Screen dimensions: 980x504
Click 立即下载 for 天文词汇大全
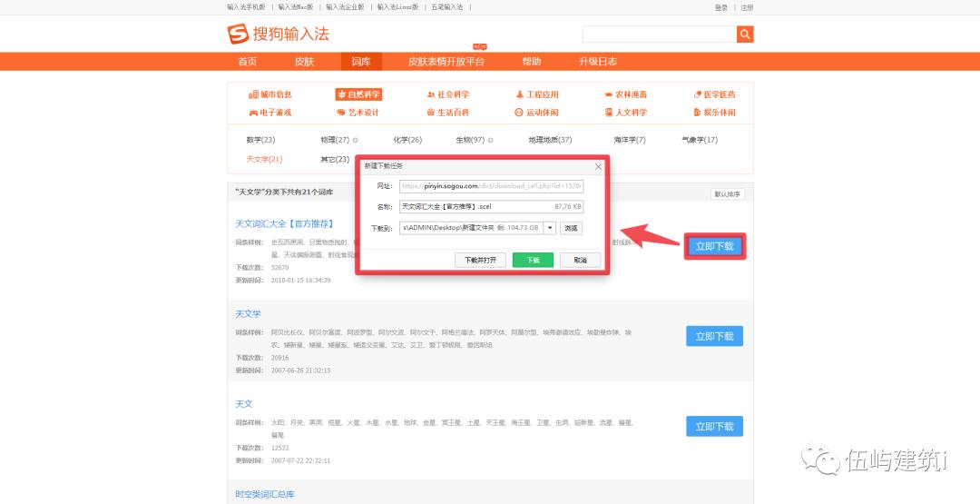pyautogui.click(x=714, y=246)
